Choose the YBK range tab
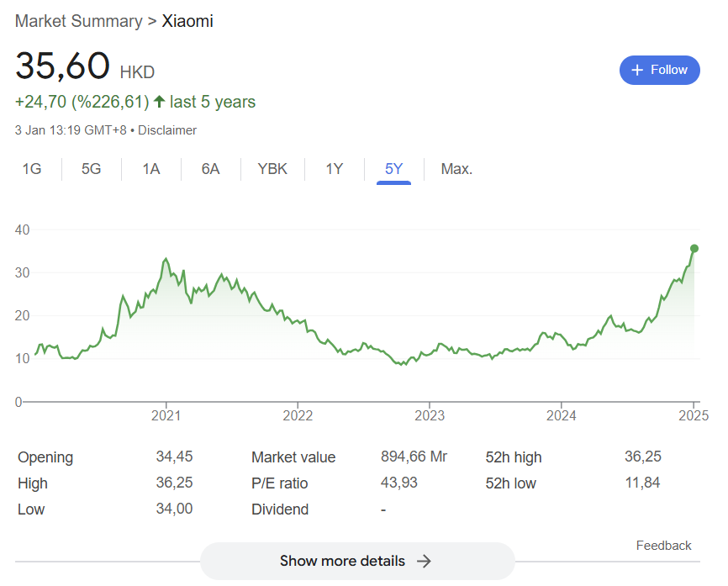 [272, 168]
